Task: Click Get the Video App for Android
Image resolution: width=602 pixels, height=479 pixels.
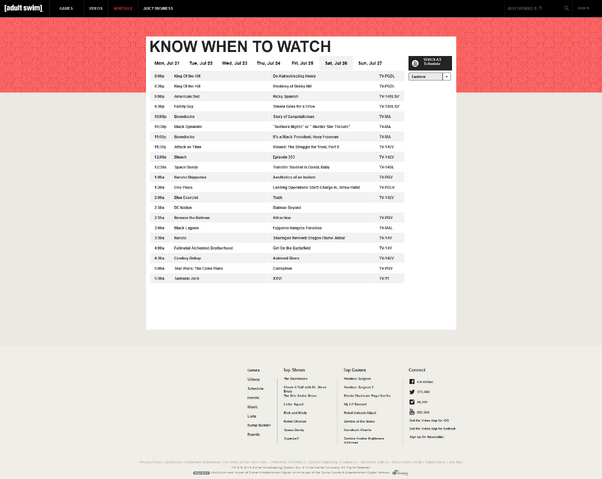Action: click(432, 429)
